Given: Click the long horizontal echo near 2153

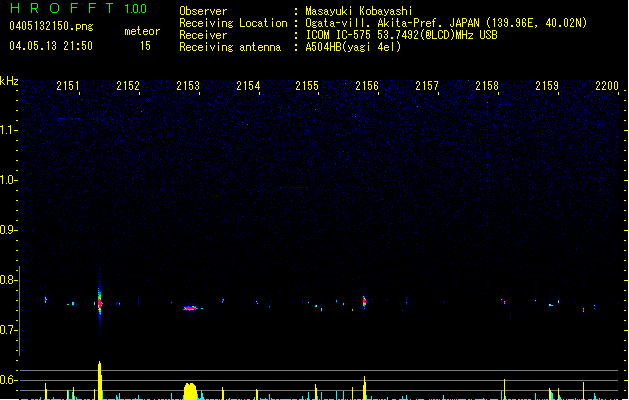Looking at the screenshot, I should pyautogui.click(x=191, y=308).
